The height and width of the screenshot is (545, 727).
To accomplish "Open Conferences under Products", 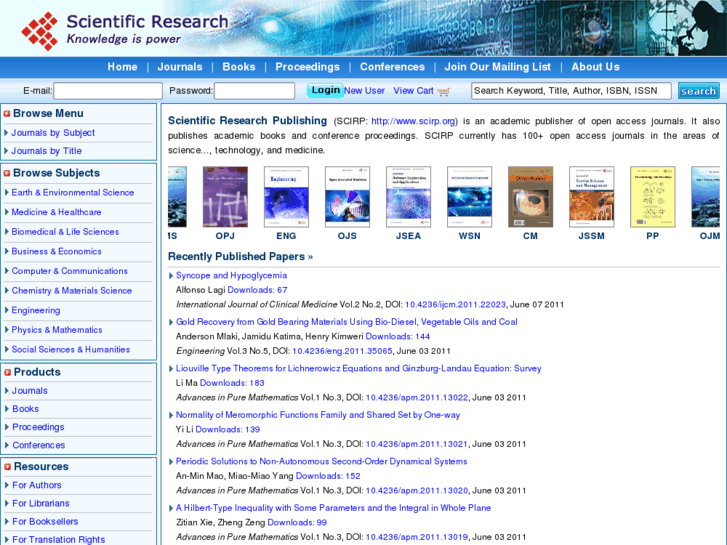I will point(38,445).
